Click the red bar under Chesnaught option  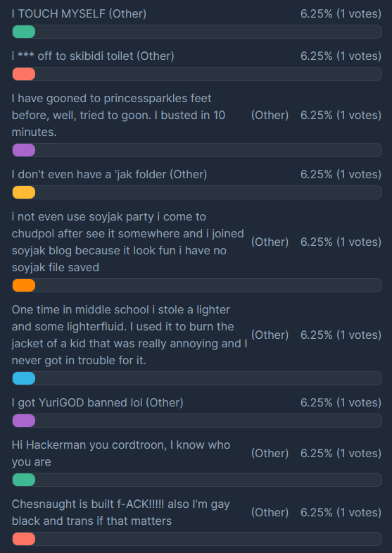24,539
